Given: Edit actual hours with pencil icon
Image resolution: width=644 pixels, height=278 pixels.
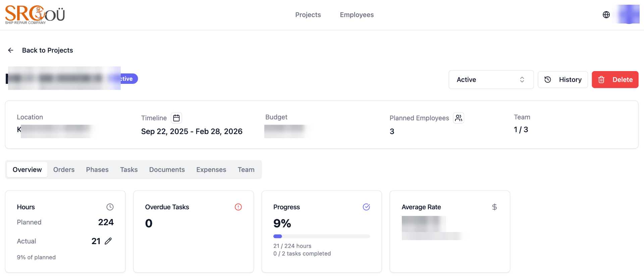Looking at the screenshot, I should pos(108,241).
